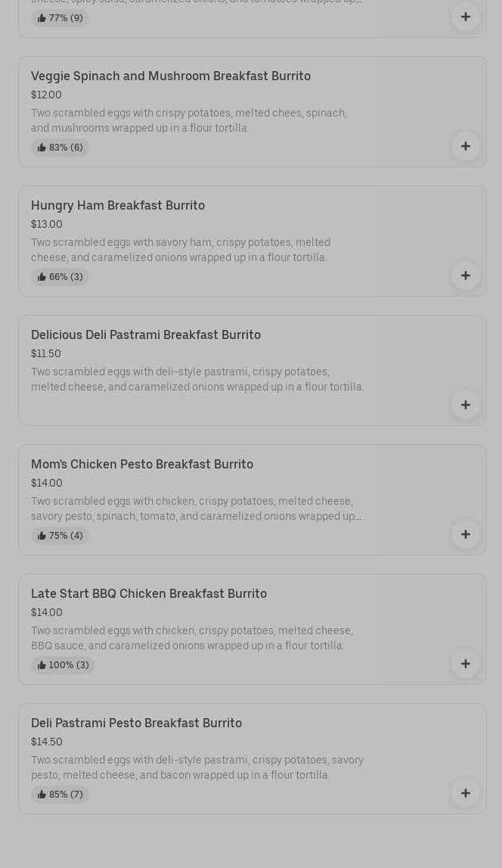502x868 pixels.
Task: Select Delicious Deli Pastrami Breakfast Burrito title
Action: (146, 334)
